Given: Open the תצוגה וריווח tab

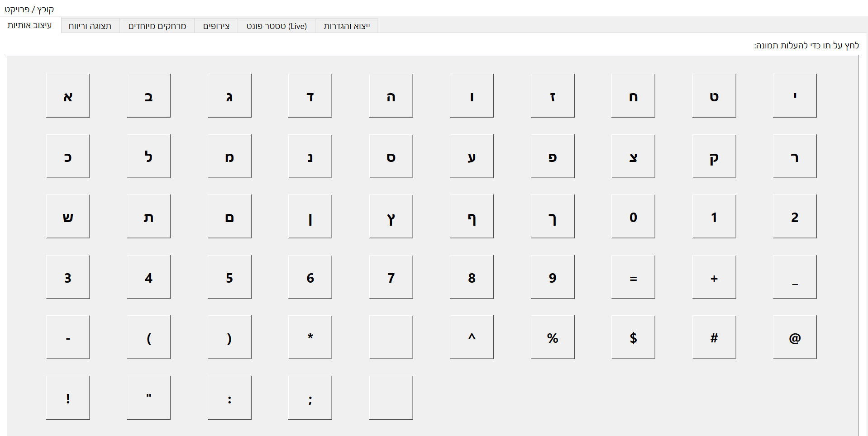Looking at the screenshot, I should [90, 26].
